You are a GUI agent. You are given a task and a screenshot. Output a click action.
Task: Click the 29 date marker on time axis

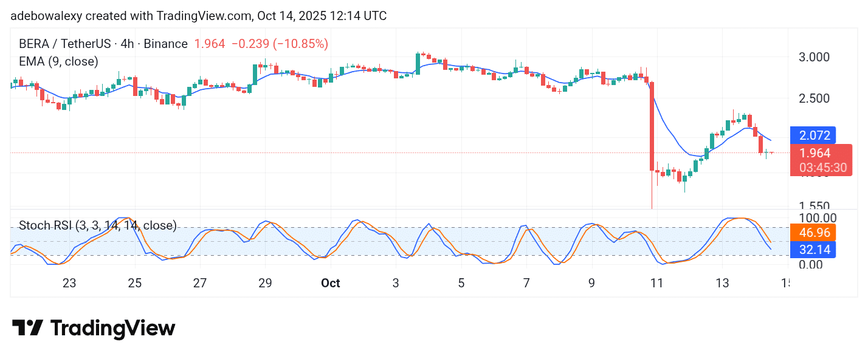tap(265, 283)
